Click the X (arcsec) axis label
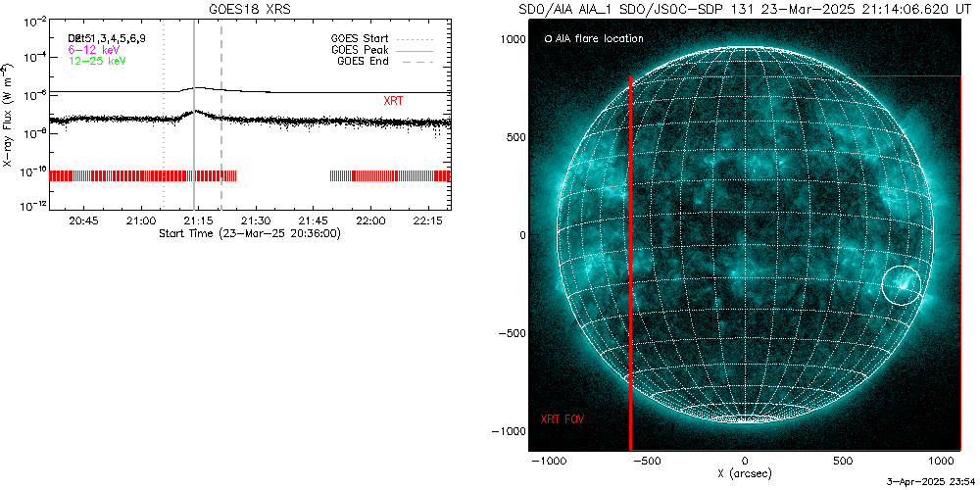The width and height of the screenshot is (980, 490). click(x=745, y=473)
